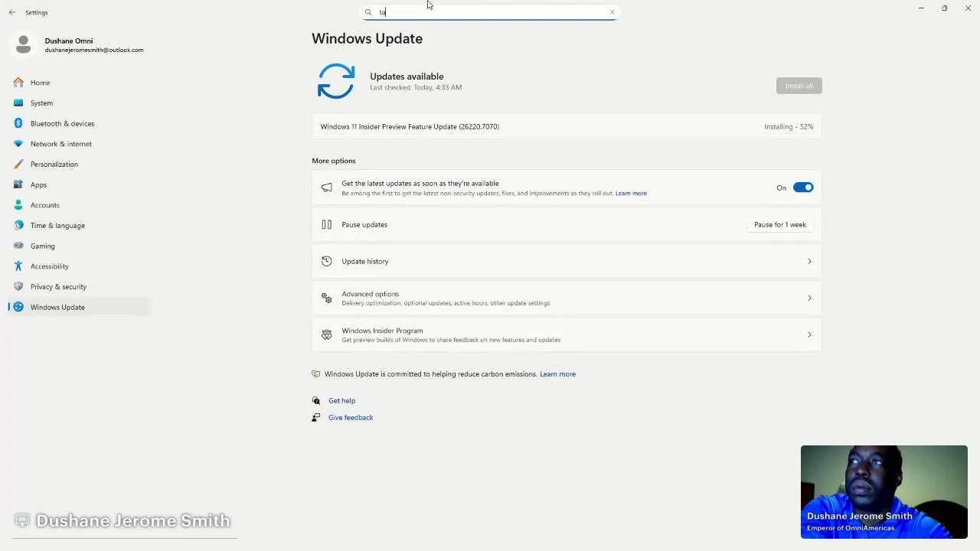980x551 pixels.
Task: Open Learn more about latest updates
Action: click(x=631, y=194)
